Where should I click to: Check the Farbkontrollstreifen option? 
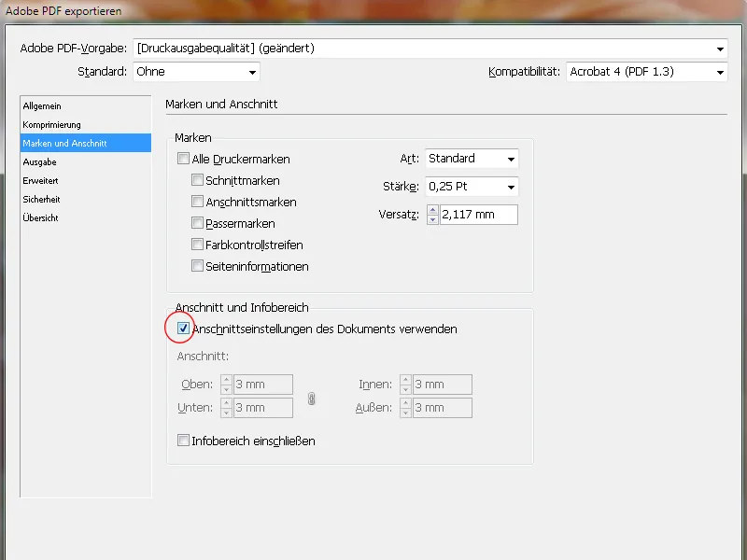click(x=197, y=245)
